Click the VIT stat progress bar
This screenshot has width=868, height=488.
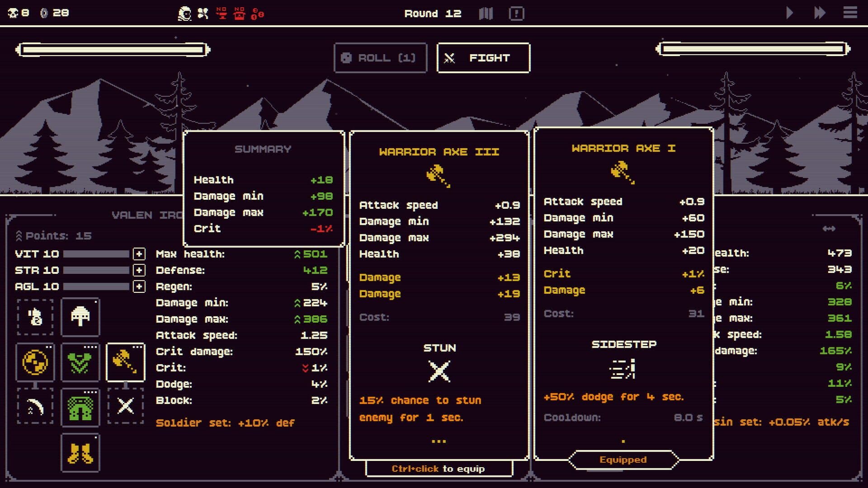[x=96, y=254]
